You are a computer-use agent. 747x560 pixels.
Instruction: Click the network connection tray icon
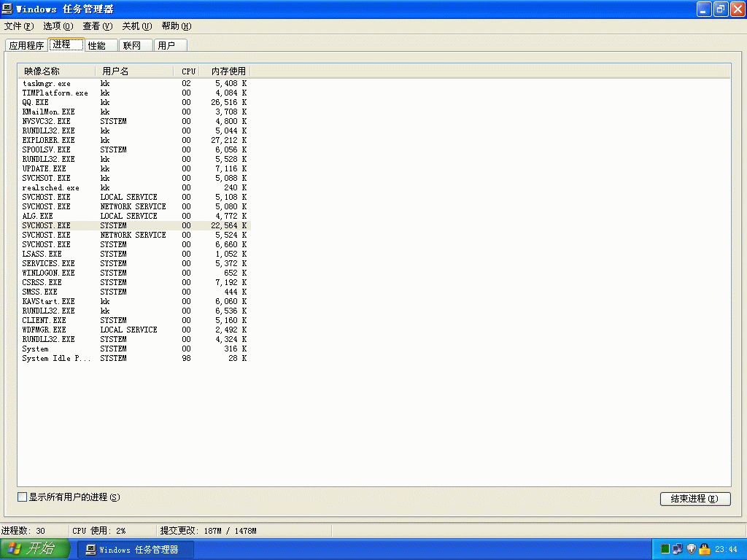pyautogui.click(x=678, y=549)
